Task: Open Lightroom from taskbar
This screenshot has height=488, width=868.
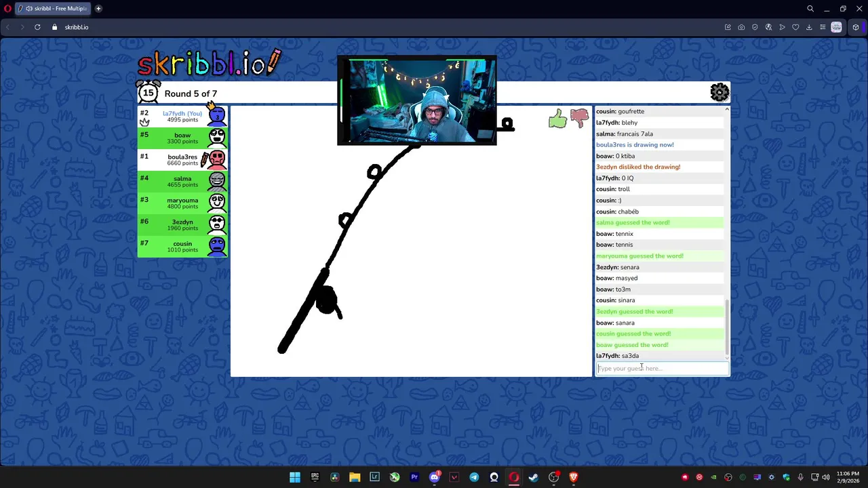Action: click(x=374, y=477)
